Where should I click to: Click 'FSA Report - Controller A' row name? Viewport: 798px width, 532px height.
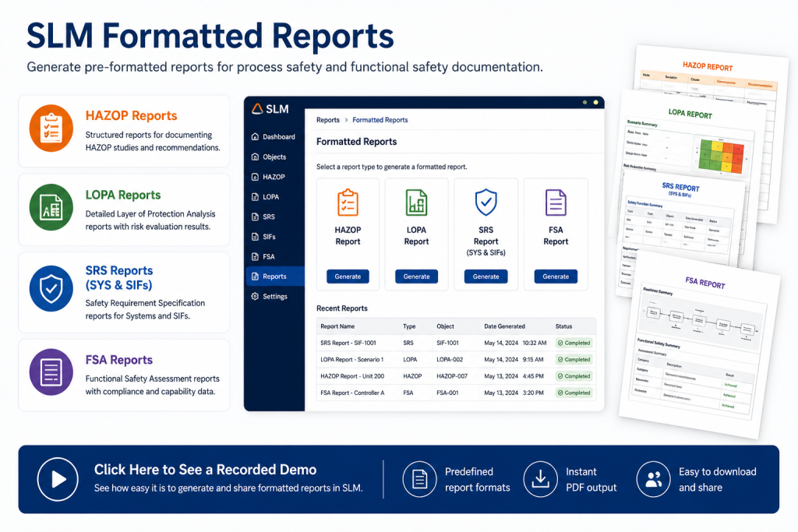pyautogui.click(x=352, y=393)
